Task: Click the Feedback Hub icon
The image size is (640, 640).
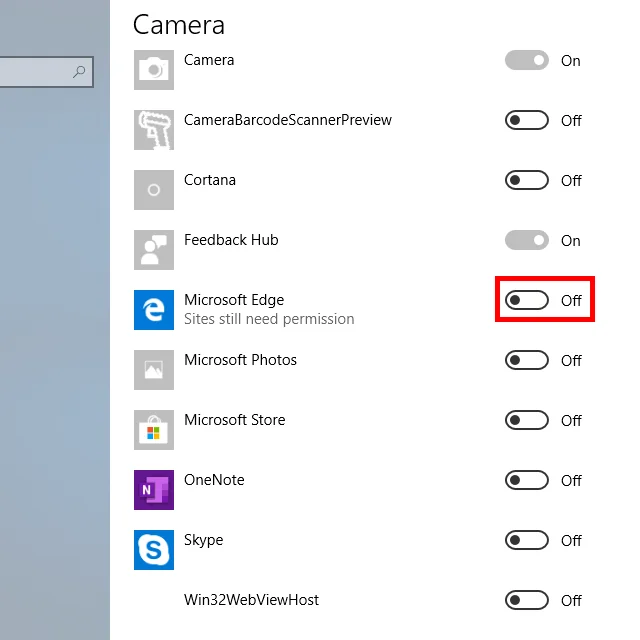Action: tap(154, 250)
